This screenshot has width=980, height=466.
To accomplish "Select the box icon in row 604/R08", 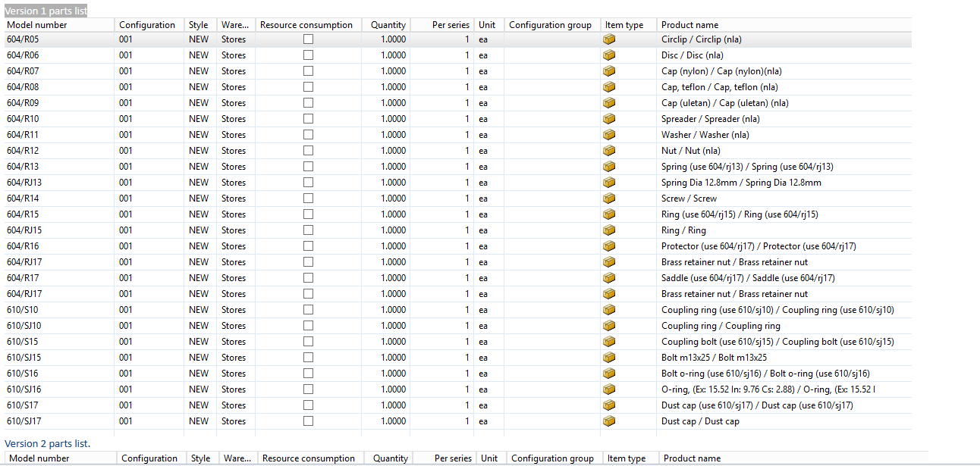I will 609,86.
